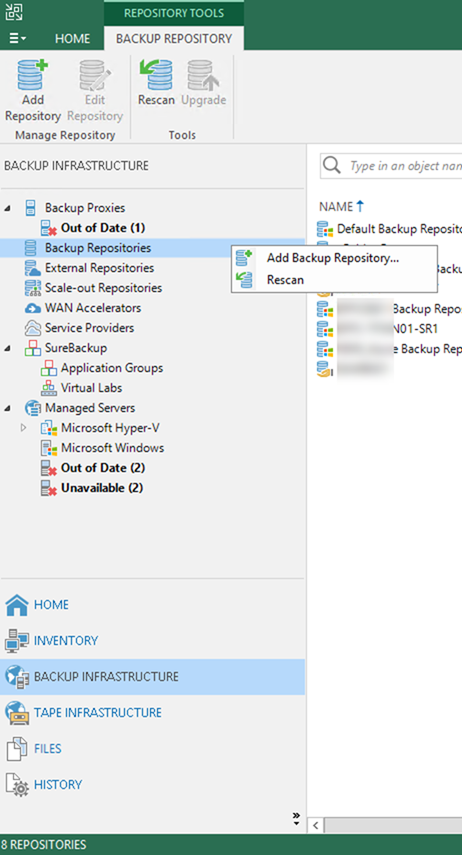Viewport: 462px width, 855px height.
Task: Click the Backup Infrastructure globe icon
Action: click(x=16, y=677)
